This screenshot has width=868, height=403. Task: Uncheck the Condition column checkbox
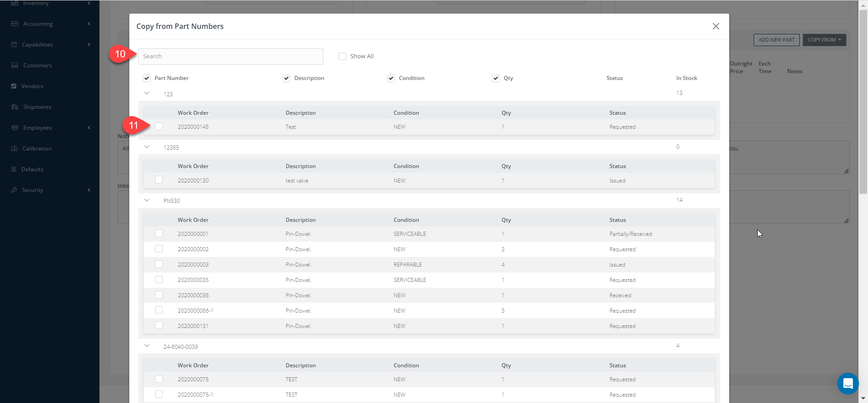391,78
